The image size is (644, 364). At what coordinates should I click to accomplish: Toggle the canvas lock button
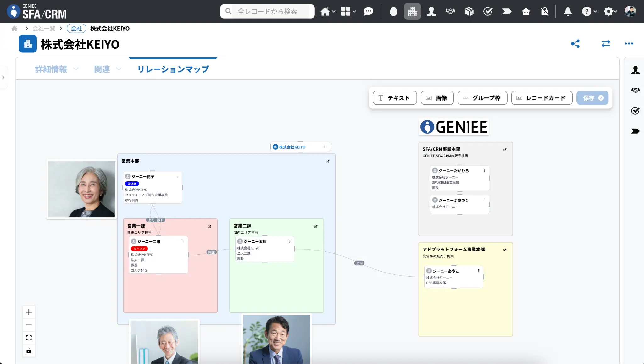coord(29,350)
